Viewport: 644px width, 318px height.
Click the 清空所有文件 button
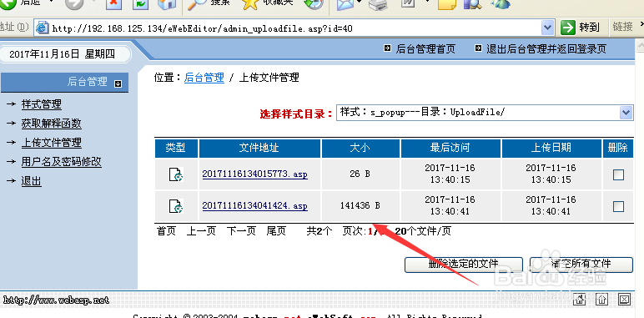click(x=581, y=265)
